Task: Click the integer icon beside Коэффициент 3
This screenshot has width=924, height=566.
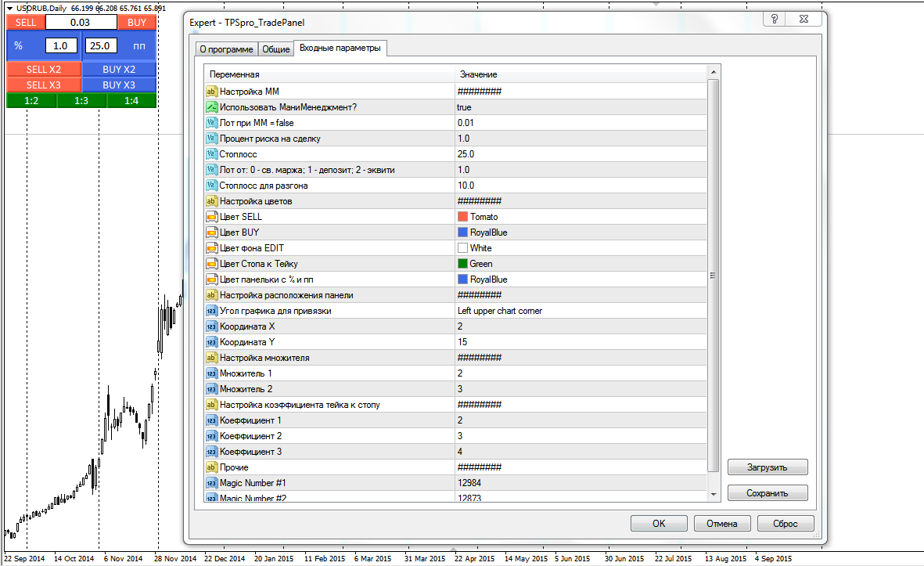Action: pos(211,452)
